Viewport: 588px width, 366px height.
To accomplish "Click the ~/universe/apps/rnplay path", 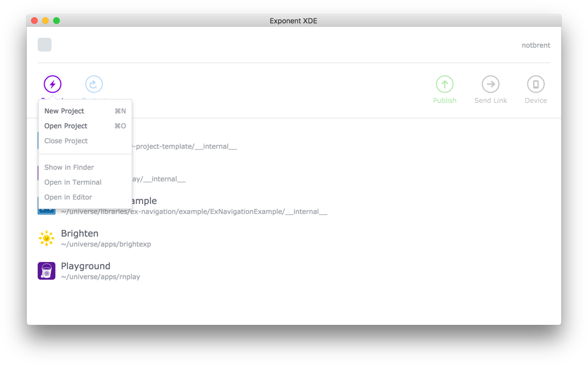I will 101,277.
